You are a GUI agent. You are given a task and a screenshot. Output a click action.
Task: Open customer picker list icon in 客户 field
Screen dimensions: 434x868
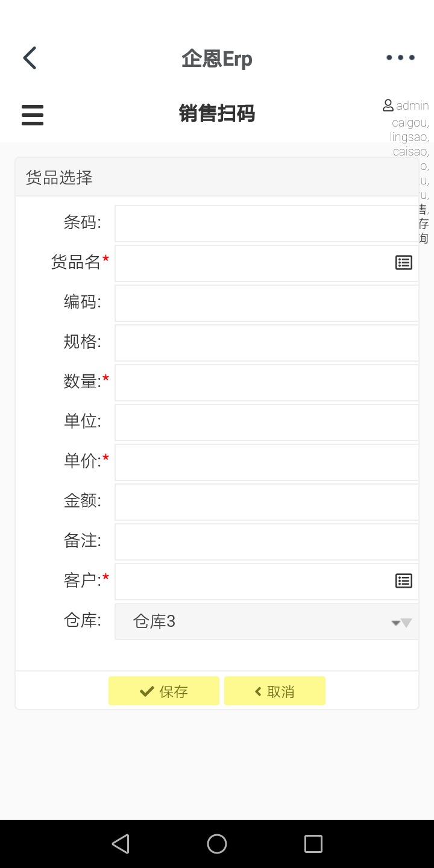pyautogui.click(x=403, y=581)
